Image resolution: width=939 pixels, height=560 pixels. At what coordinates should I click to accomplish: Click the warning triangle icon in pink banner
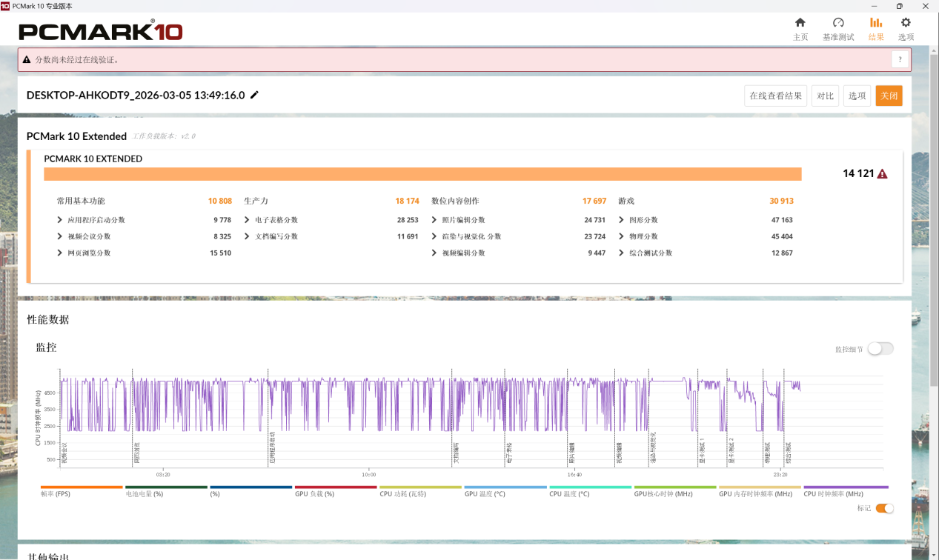click(x=27, y=59)
